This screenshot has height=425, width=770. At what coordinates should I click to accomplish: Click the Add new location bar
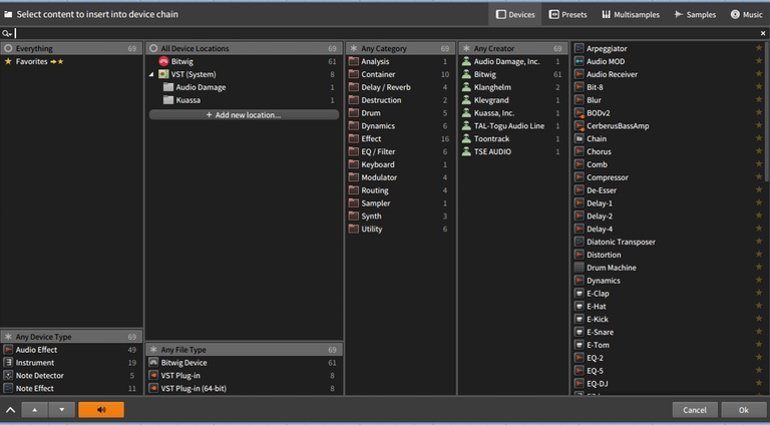coord(244,115)
